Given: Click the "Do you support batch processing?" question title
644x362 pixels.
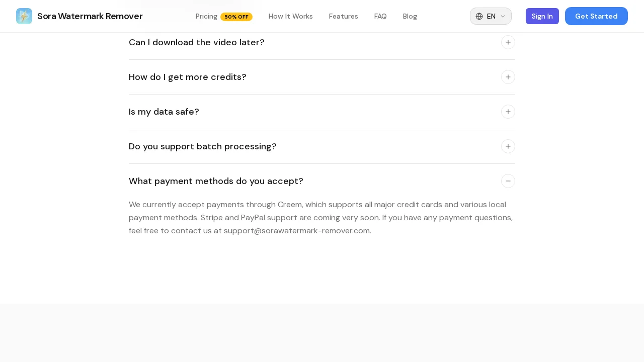Looking at the screenshot, I should click(x=202, y=146).
